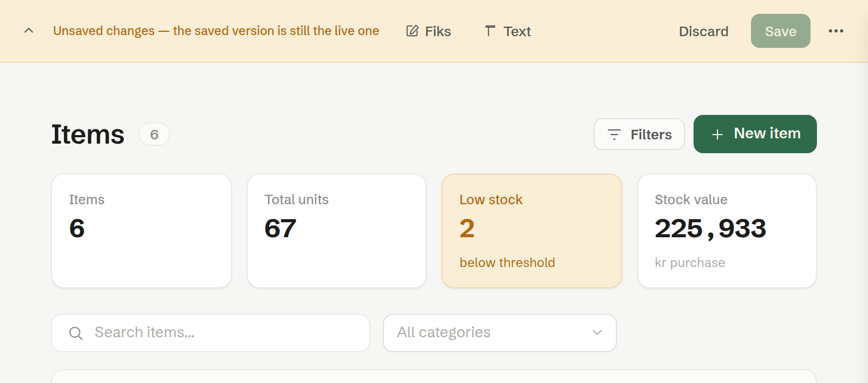Click the 'below threshold' caption

click(x=507, y=263)
